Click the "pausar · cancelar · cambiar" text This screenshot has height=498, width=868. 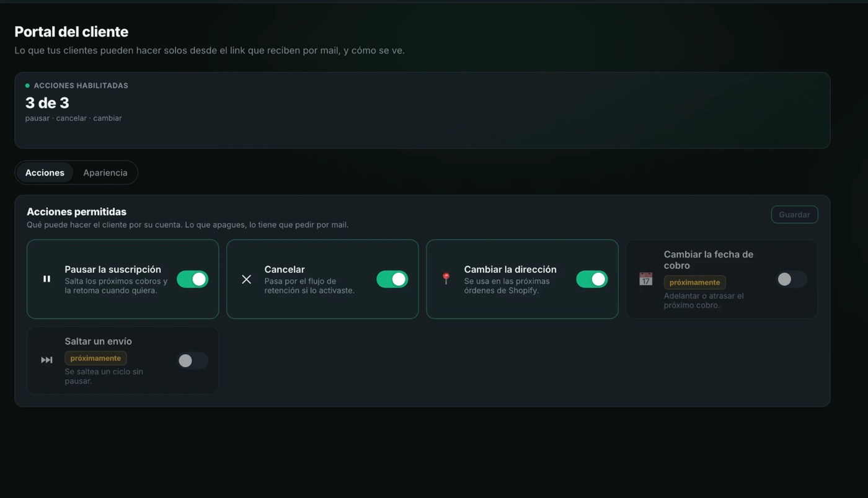73,118
